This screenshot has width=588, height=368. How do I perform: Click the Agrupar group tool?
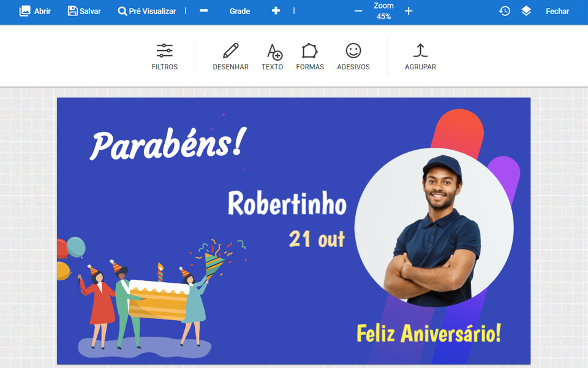pyautogui.click(x=420, y=57)
